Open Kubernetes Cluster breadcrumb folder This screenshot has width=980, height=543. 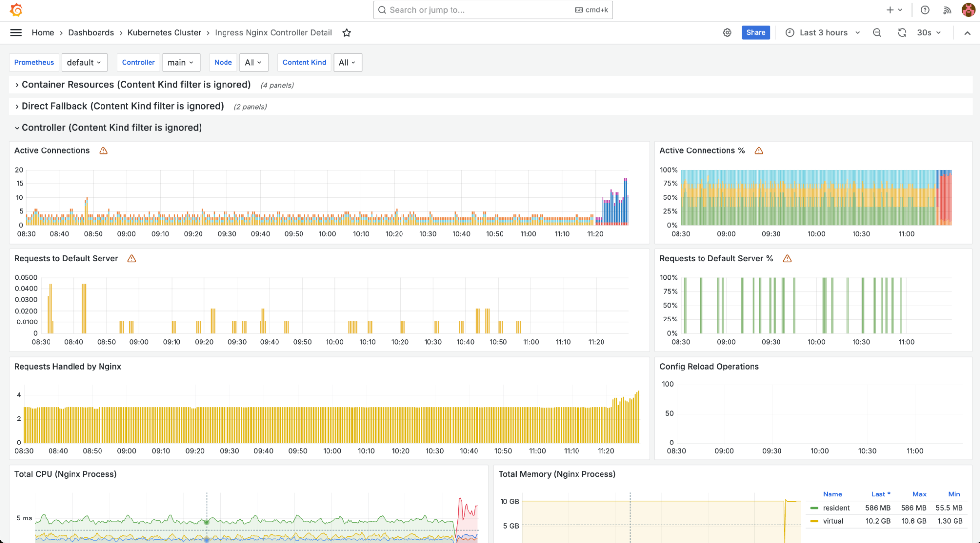[x=164, y=33]
